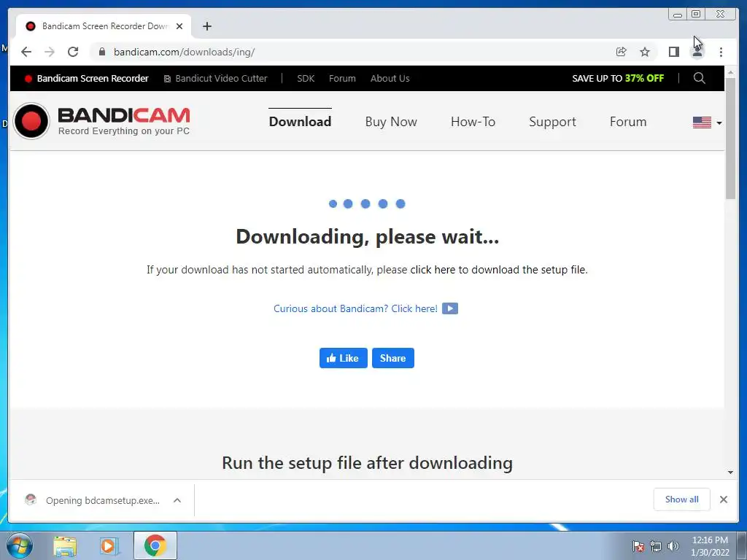Viewport: 747px width, 560px height.
Task: Open Windows Explorer from the taskbar
Action: click(65, 545)
